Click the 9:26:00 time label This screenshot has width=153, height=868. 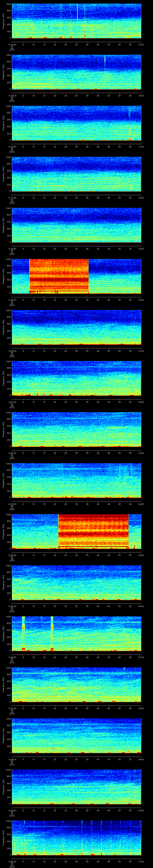pos(12,657)
